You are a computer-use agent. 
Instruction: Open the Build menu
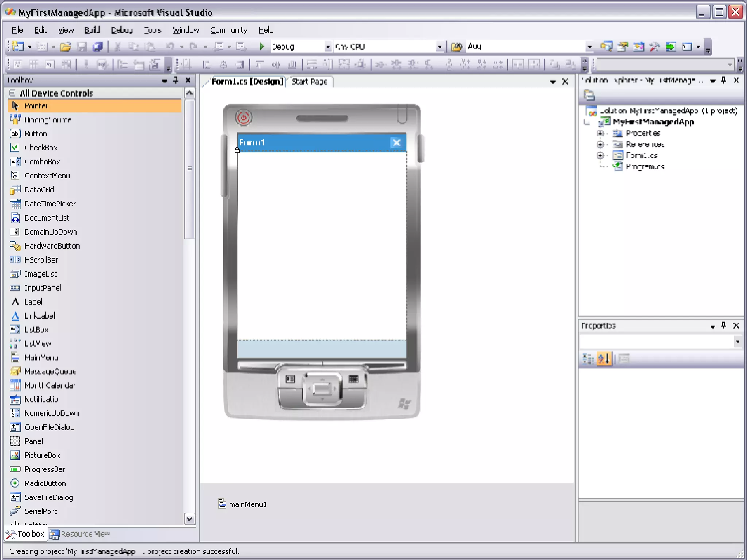click(x=92, y=30)
